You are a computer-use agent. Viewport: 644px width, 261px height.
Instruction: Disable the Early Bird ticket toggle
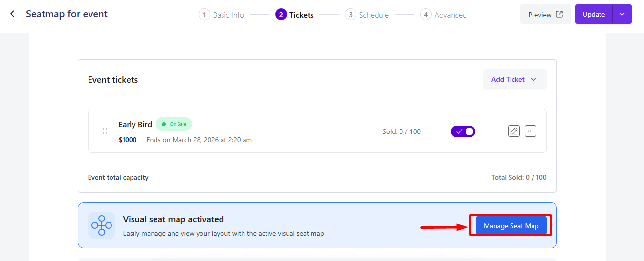[463, 131]
